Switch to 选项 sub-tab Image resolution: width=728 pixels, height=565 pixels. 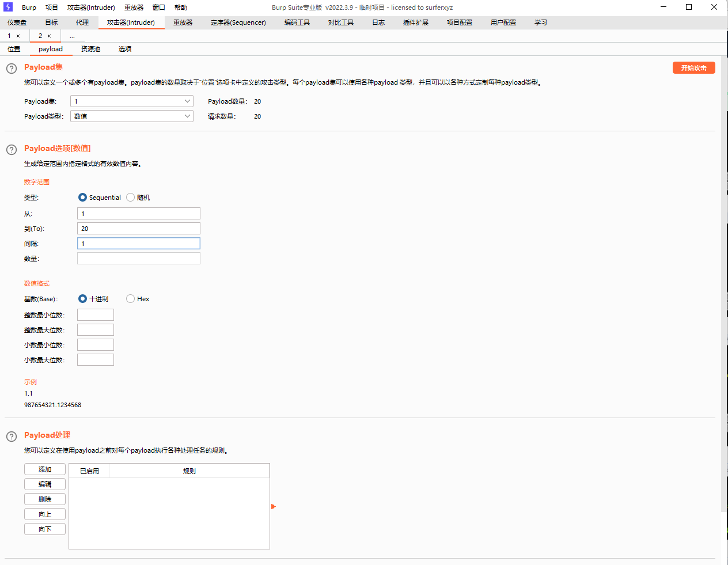point(125,49)
